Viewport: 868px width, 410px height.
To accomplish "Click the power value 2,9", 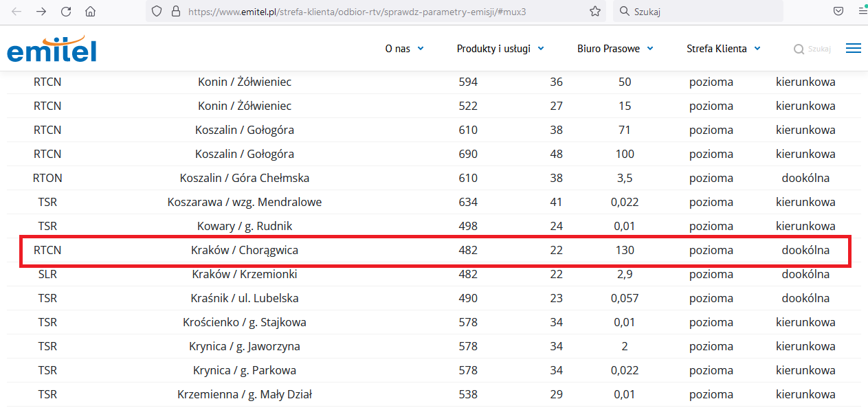I will click(625, 275).
